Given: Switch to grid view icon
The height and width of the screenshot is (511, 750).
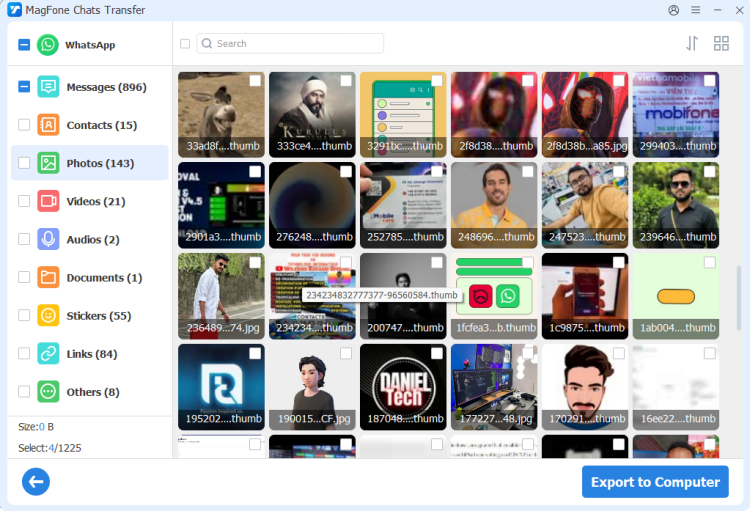Looking at the screenshot, I should pos(721,44).
